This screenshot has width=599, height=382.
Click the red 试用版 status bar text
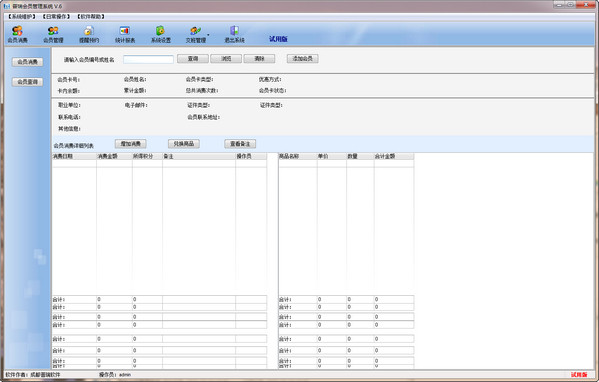coord(579,375)
